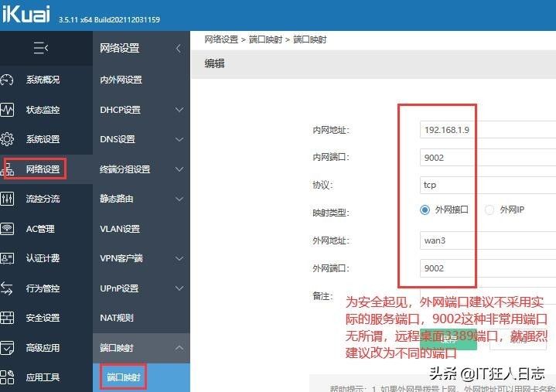
Task: Click 网络设置 breadcrumb link
Action: pos(221,39)
